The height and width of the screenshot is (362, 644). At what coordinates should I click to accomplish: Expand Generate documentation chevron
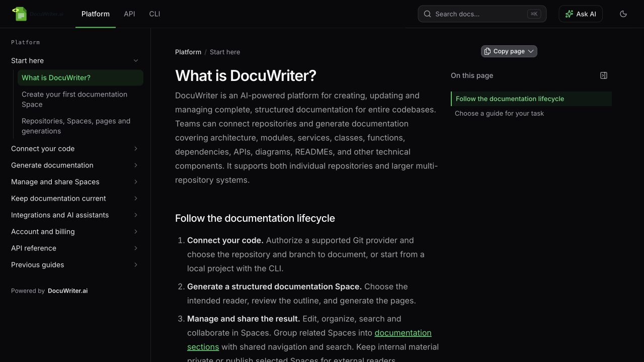[136, 165]
